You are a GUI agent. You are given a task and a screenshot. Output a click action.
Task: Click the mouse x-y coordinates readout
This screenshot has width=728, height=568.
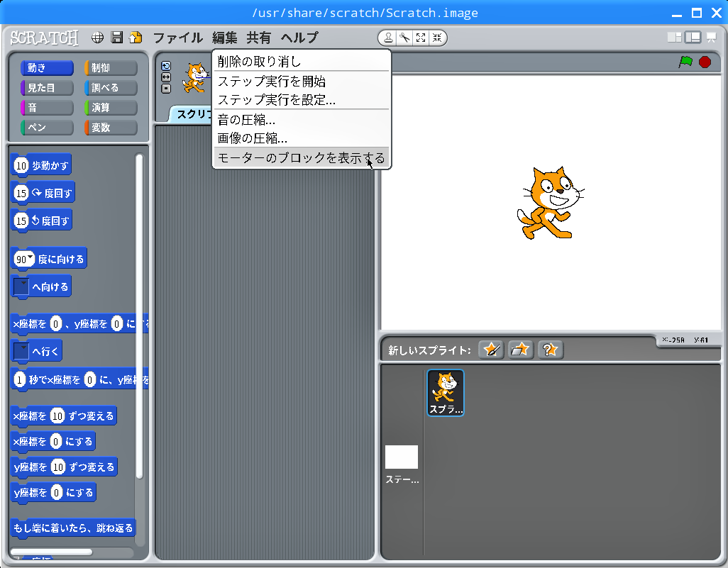click(x=685, y=340)
